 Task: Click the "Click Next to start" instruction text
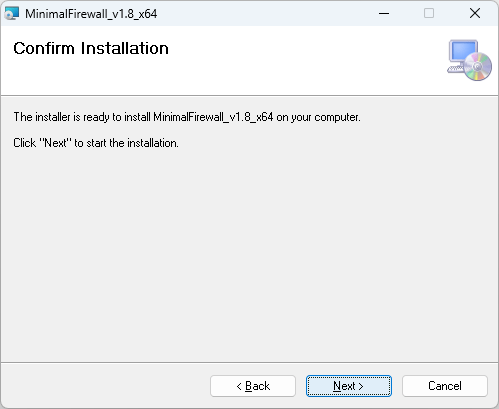click(96, 143)
